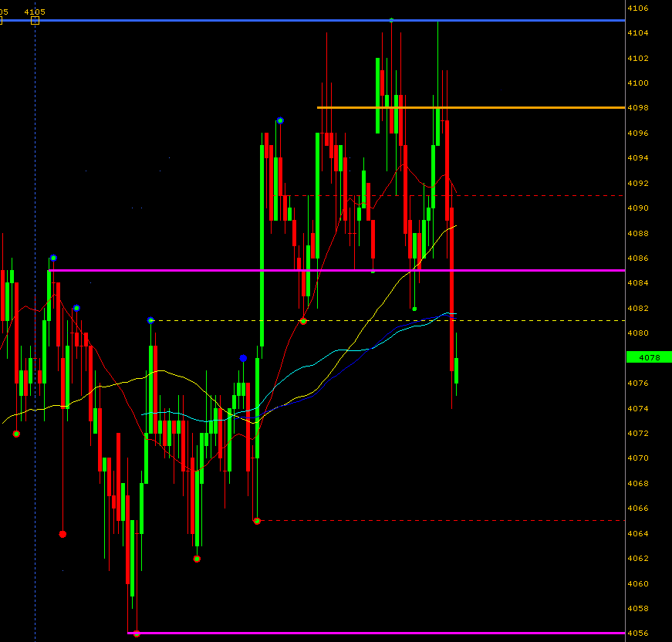Screen dimensions: 672x642
Task: Click the swing-low dot at start of lower red dashed line
Action: tap(257, 521)
